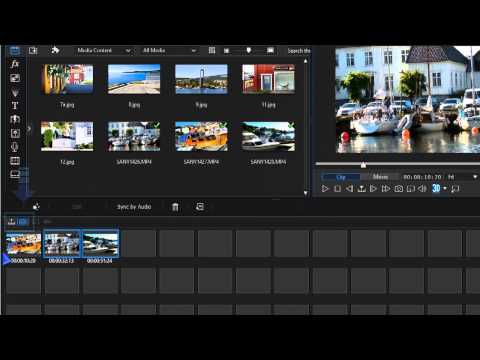Take a snapshot with the camera icon
This screenshot has height=360, width=480.
(x=398, y=189)
